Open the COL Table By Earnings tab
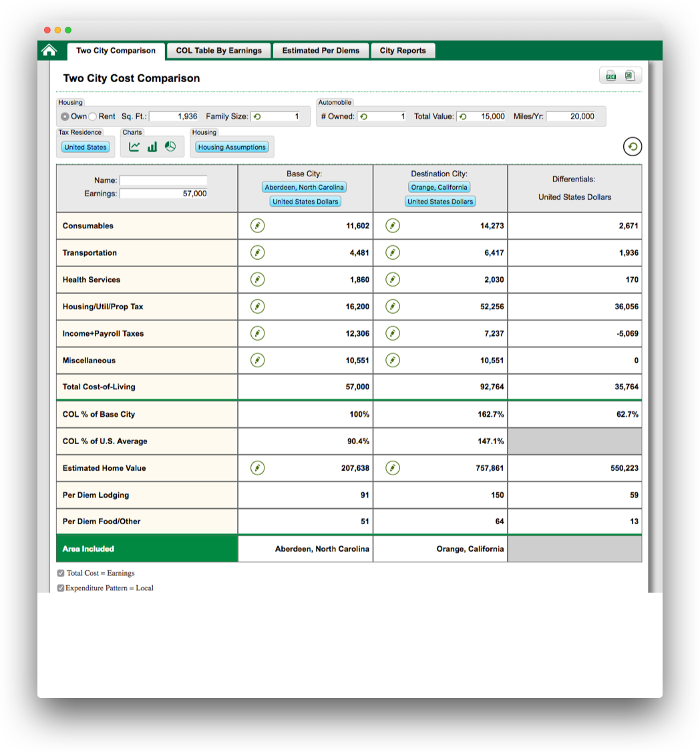 pos(219,50)
